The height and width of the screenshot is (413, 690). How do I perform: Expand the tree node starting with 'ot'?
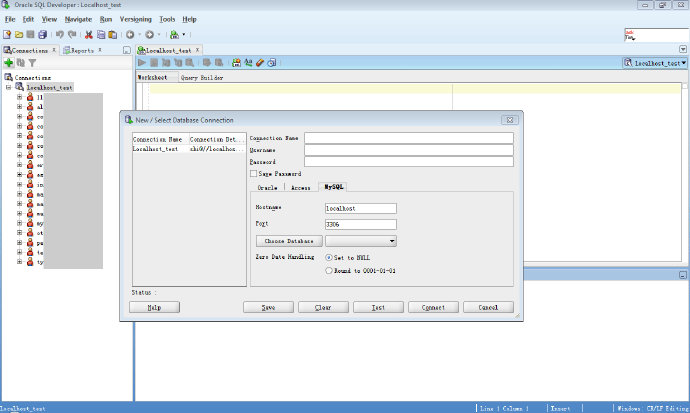pyautogui.click(x=19, y=233)
